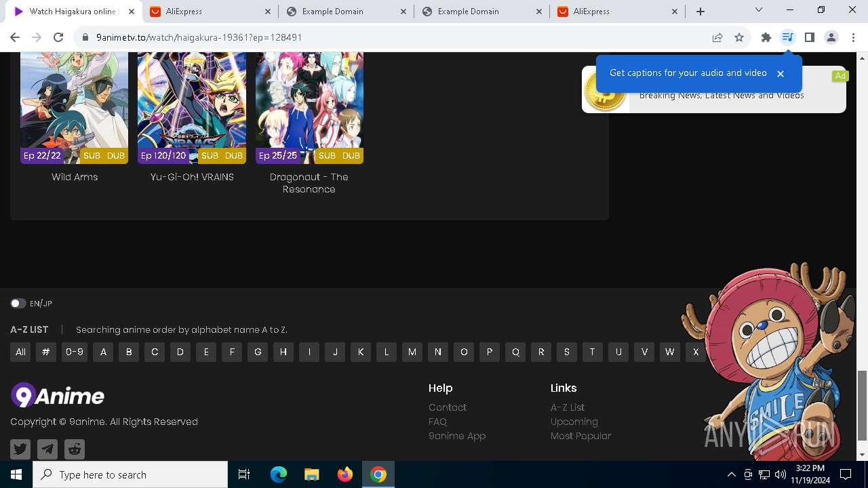The height and width of the screenshot is (488, 868).
Task: Filter A-Z list by 0-9
Action: (x=75, y=352)
